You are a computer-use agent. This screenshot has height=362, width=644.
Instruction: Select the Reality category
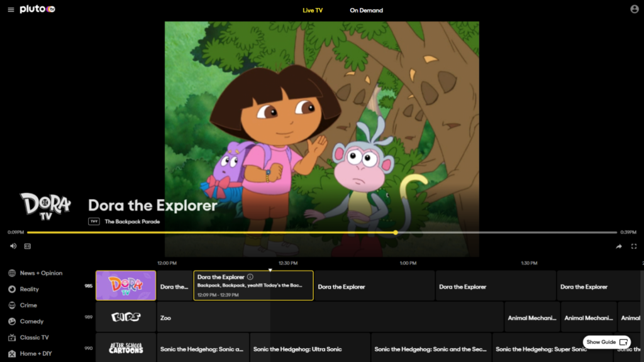tap(29, 289)
